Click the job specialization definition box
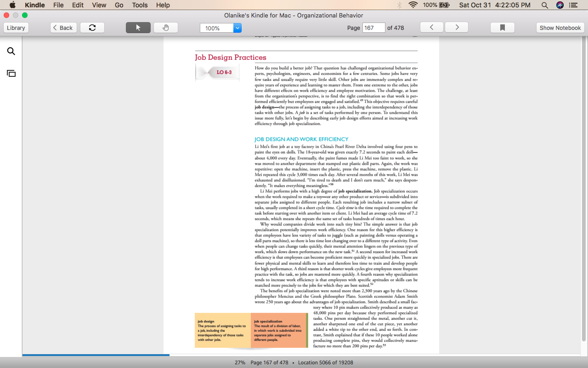Screen dimensions: 588x368 coord(279,330)
